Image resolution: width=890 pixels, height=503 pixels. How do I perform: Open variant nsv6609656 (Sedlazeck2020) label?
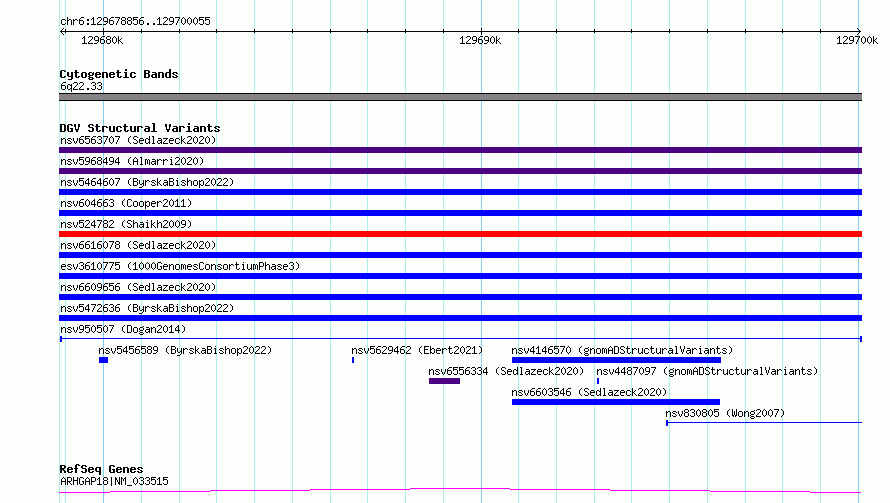pos(138,287)
